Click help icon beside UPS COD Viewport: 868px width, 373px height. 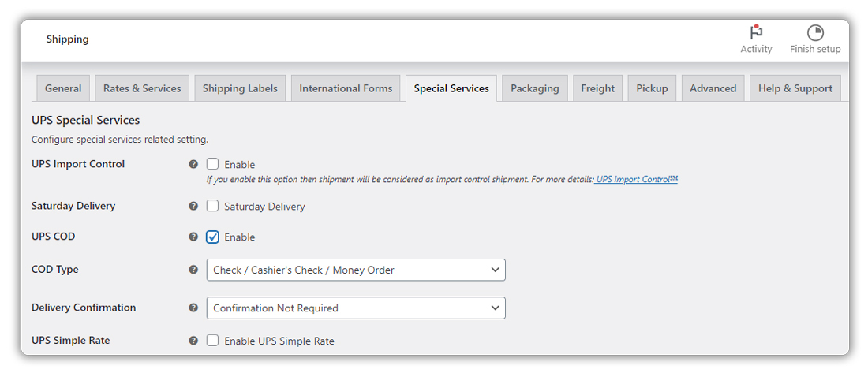(193, 237)
